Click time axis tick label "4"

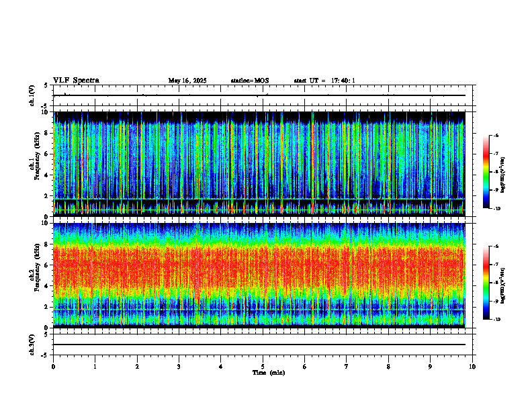coord(221,367)
